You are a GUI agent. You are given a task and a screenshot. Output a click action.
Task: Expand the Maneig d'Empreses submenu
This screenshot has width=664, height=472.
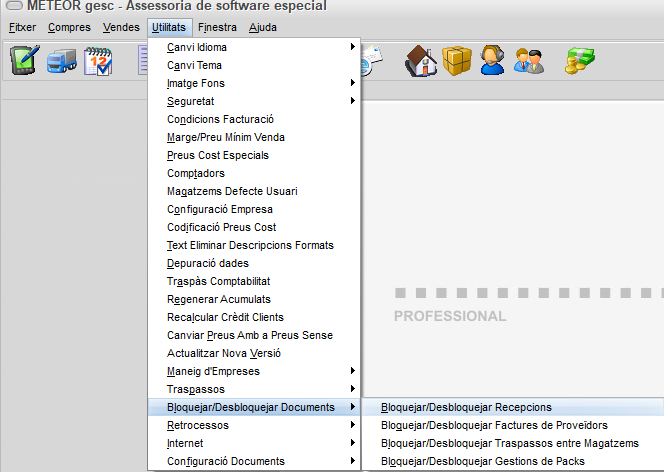[254, 371]
